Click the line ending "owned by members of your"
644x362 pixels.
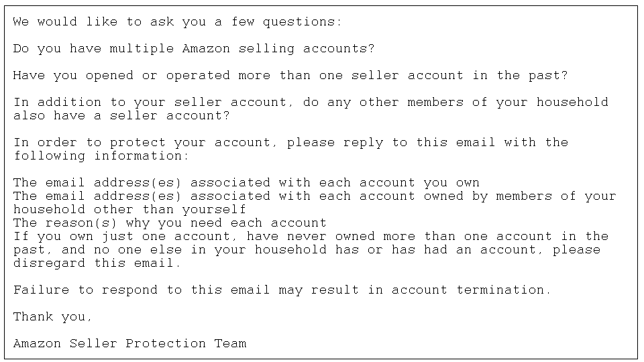[315, 196]
